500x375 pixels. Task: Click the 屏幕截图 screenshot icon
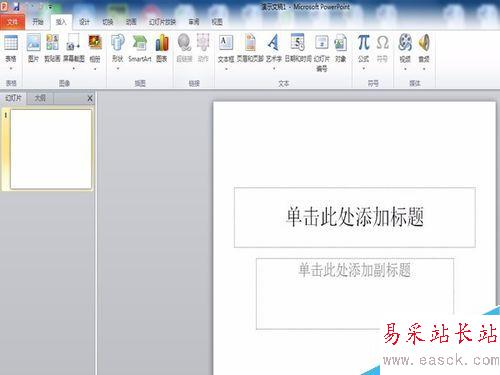[73, 43]
